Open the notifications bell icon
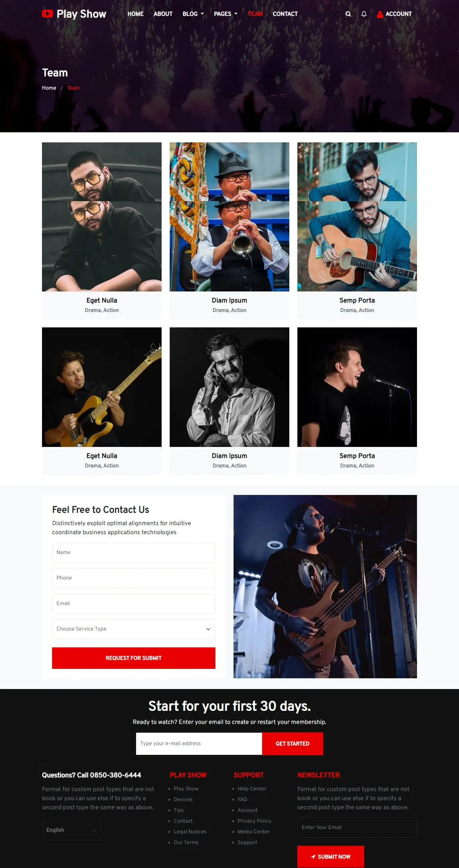 [x=364, y=14]
